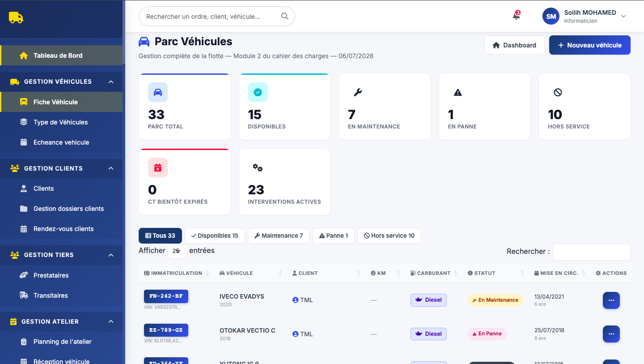This screenshot has width=644, height=364.
Task: Select the Disponibles 15 filter tab
Action: (x=215, y=236)
